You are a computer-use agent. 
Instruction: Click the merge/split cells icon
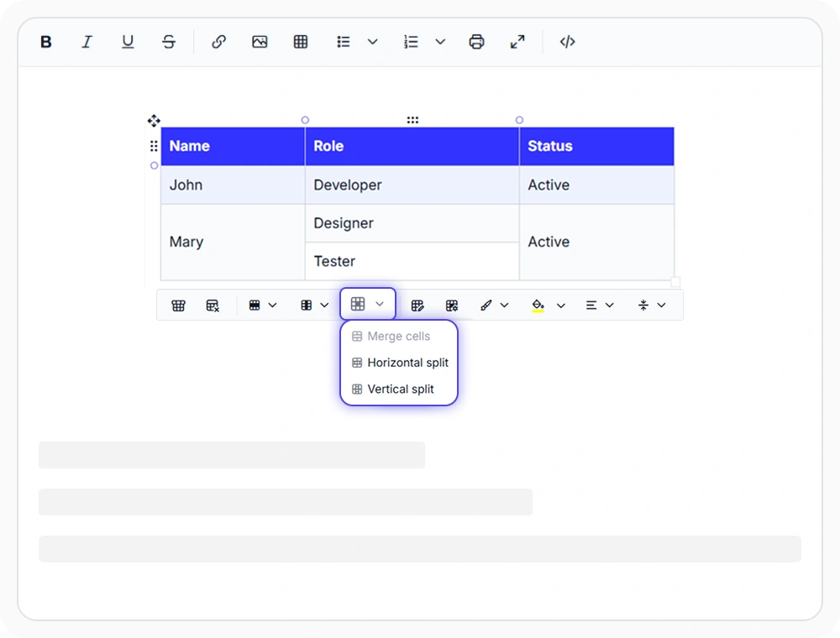(x=358, y=304)
